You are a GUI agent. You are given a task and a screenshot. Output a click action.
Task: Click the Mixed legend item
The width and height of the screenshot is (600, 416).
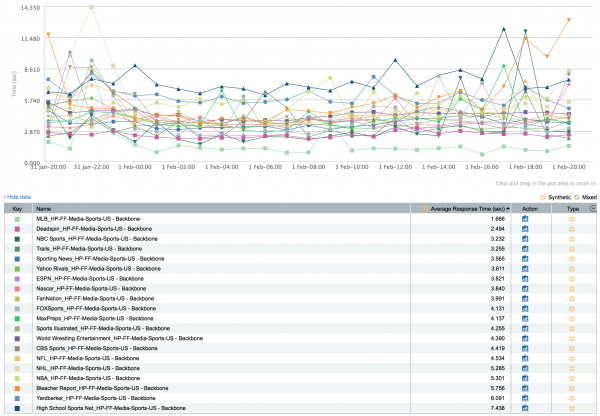click(x=585, y=197)
